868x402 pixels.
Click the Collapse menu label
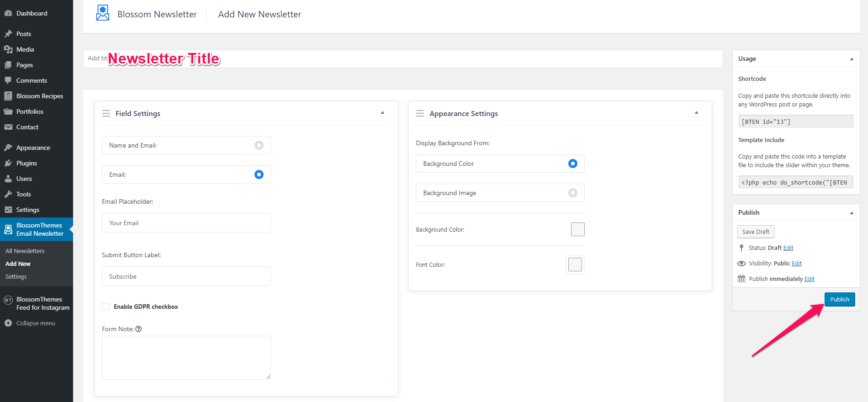point(36,323)
